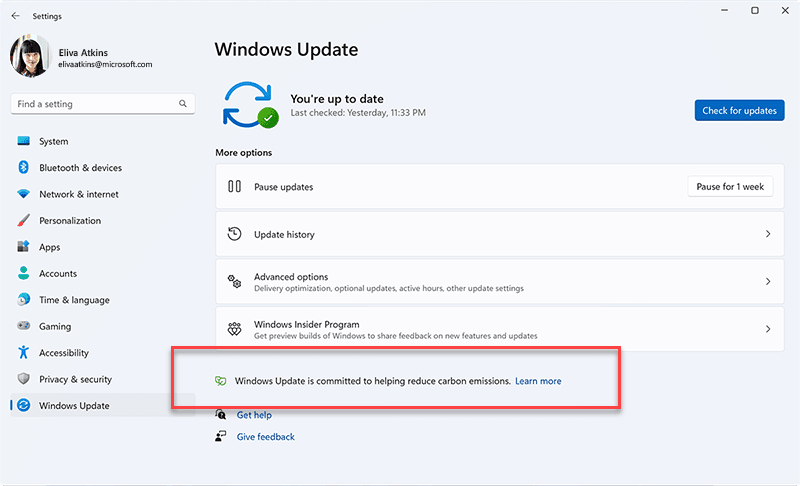Open the Apps settings page
Viewport: 800px width, 486px height.
pos(103,247)
